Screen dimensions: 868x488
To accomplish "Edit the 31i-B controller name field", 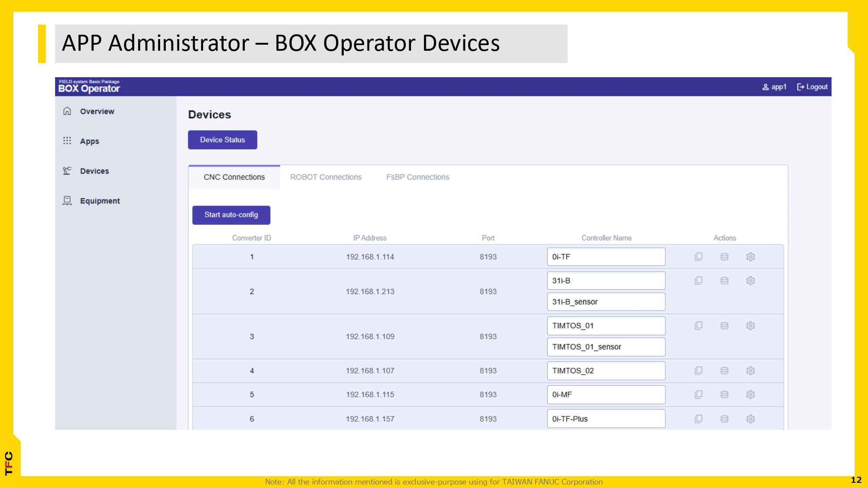I will (x=606, y=281).
